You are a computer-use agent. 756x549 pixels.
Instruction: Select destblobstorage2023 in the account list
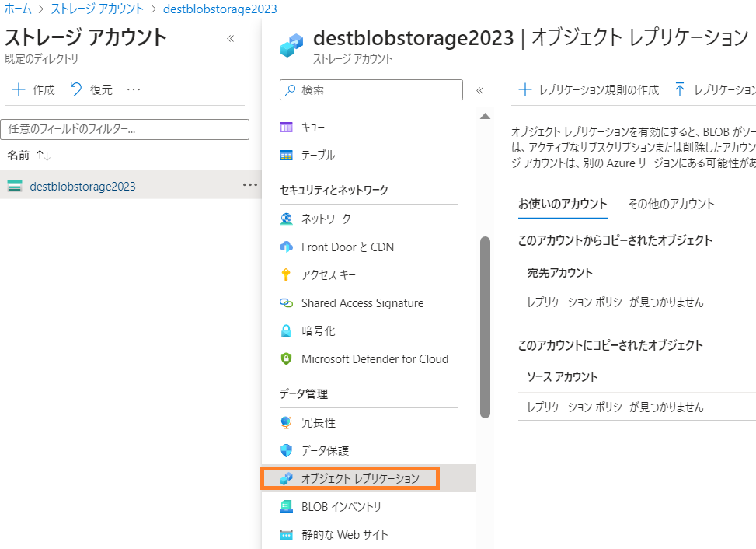tap(82, 186)
